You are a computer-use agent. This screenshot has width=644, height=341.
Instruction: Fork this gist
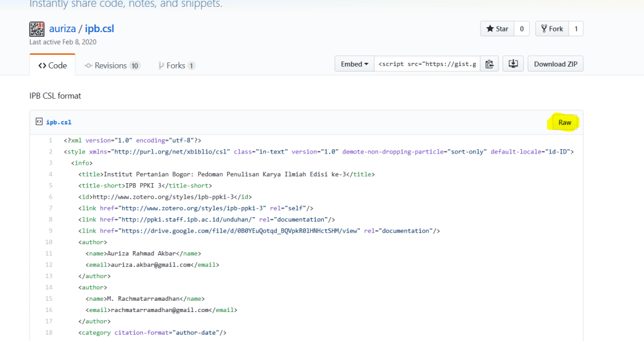(552, 29)
